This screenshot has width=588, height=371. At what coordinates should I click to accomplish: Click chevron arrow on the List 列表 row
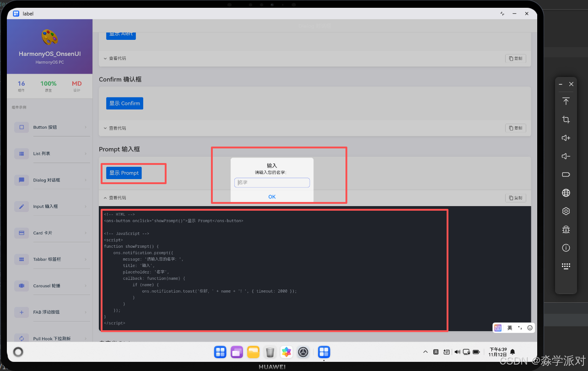[x=86, y=153]
